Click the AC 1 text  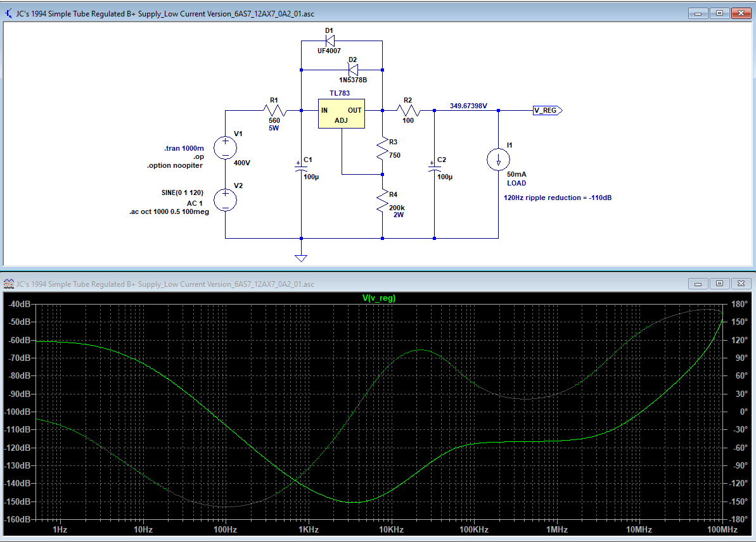pos(195,203)
